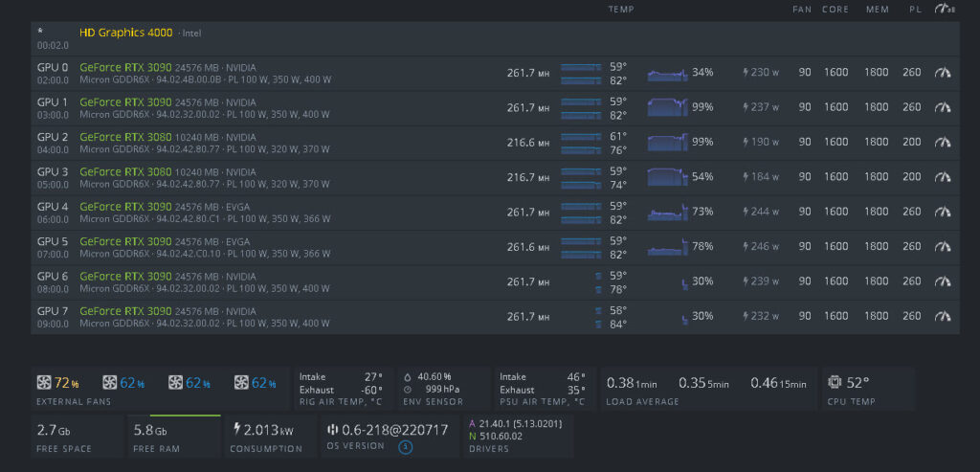Viewport: 980px width, 472px height.
Task: Click the power bolt icon beside 244 w
Action: [x=746, y=212]
